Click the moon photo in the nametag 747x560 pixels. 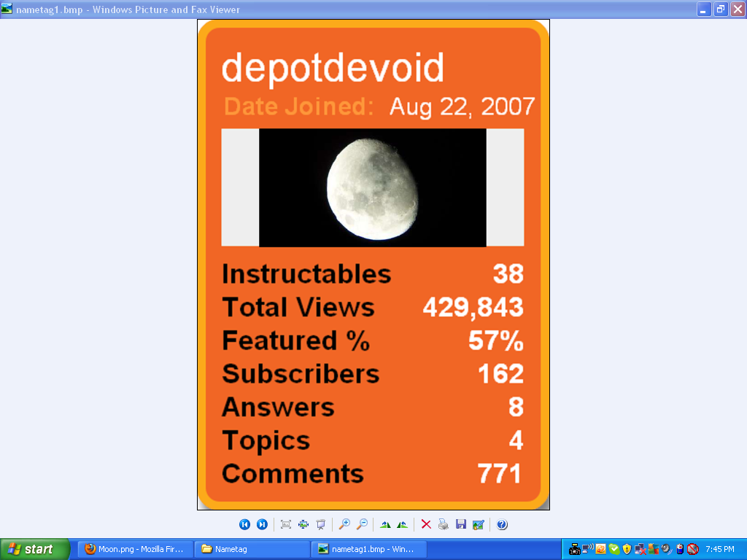373,187
